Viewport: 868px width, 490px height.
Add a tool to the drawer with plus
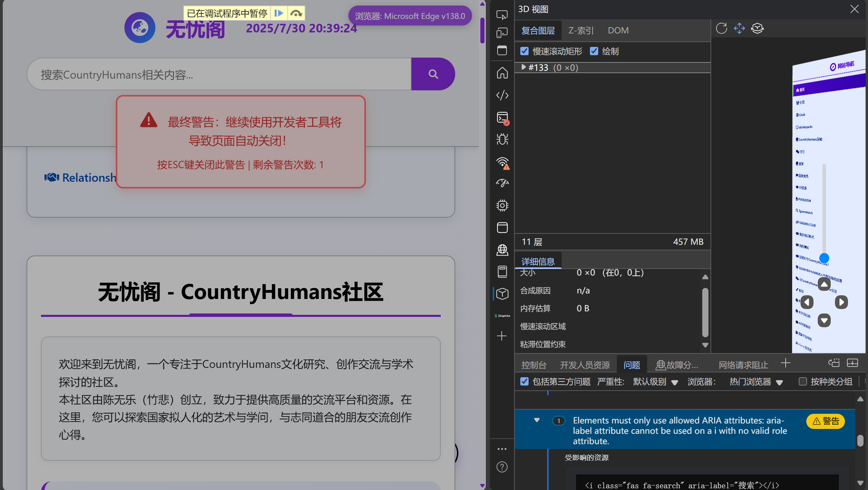pos(786,363)
